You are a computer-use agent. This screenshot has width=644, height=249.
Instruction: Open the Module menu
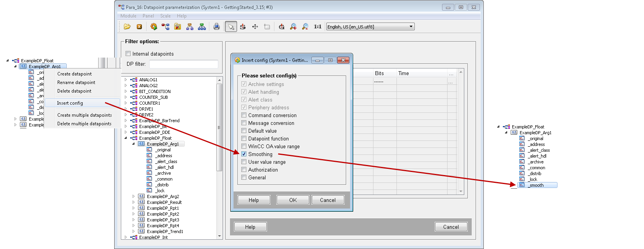[x=128, y=16]
